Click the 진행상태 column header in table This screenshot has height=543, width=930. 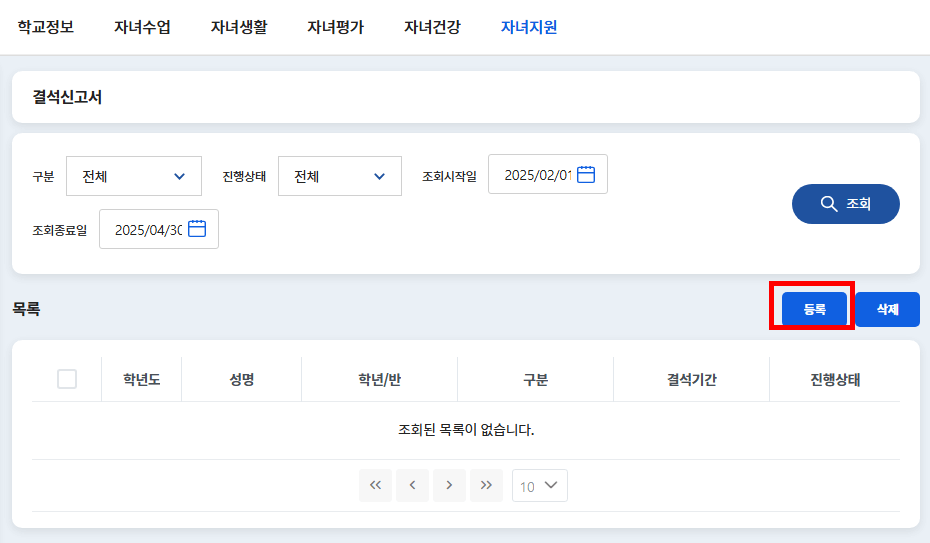point(835,379)
